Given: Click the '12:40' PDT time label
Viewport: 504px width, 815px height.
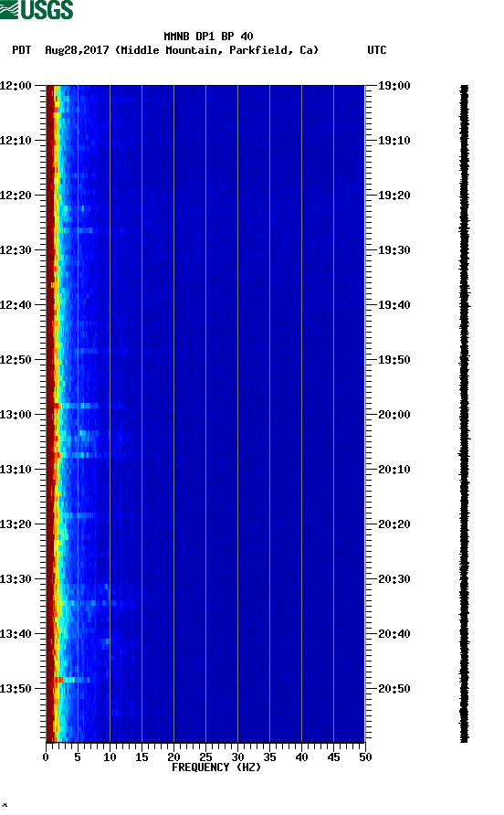Looking at the screenshot, I should (16, 305).
